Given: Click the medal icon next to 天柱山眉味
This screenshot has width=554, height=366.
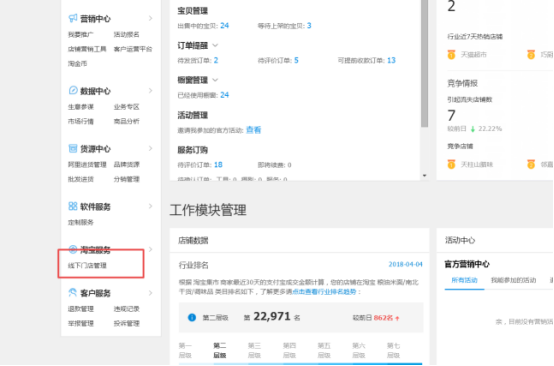Looking at the screenshot, I should pyautogui.click(x=451, y=164).
